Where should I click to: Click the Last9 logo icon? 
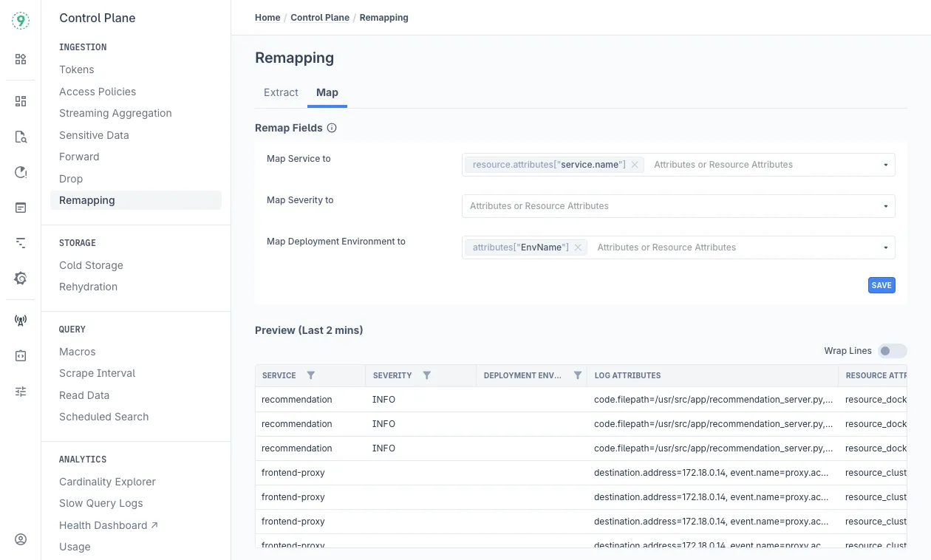[x=21, y=21]
